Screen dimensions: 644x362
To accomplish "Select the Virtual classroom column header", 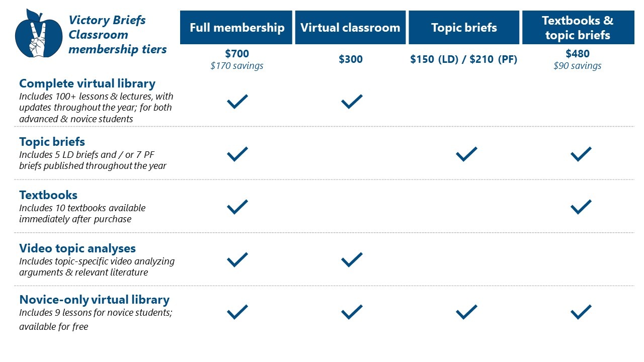I will coord(350,28).
